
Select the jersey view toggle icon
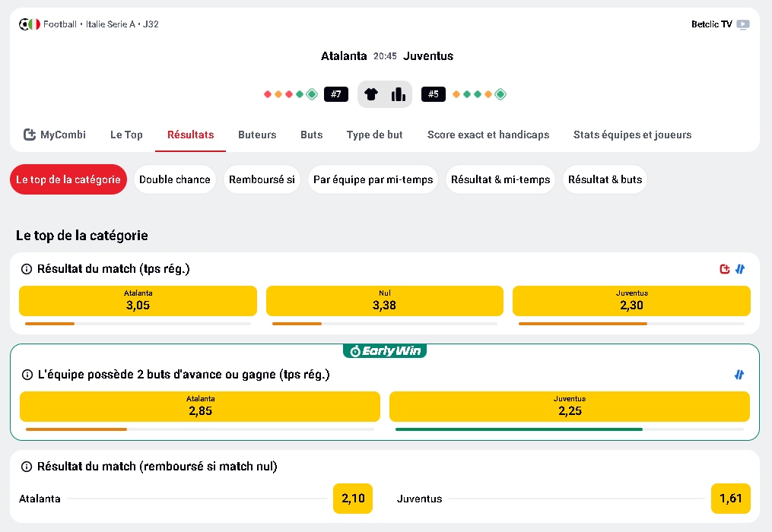[x=372, y=93]
